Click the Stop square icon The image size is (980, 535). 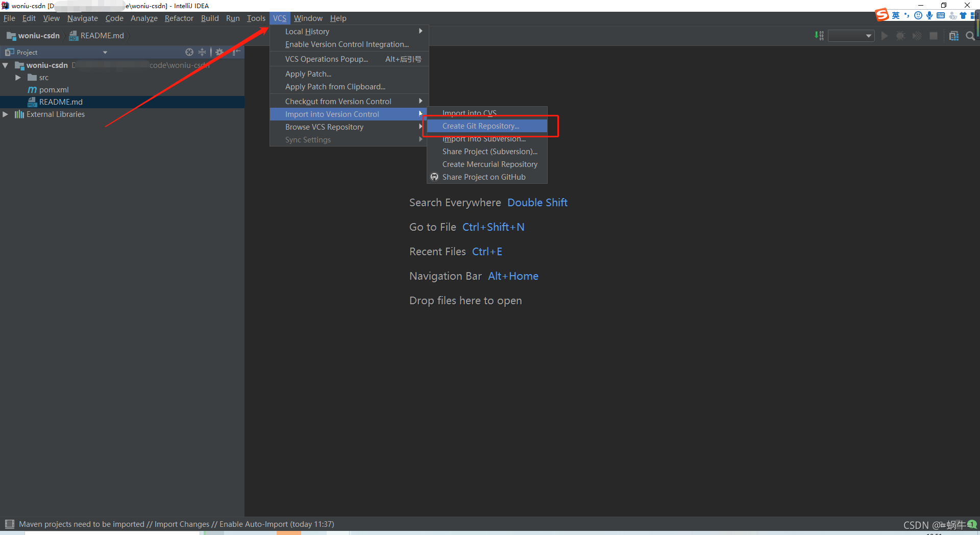click(x=934, y=36)
